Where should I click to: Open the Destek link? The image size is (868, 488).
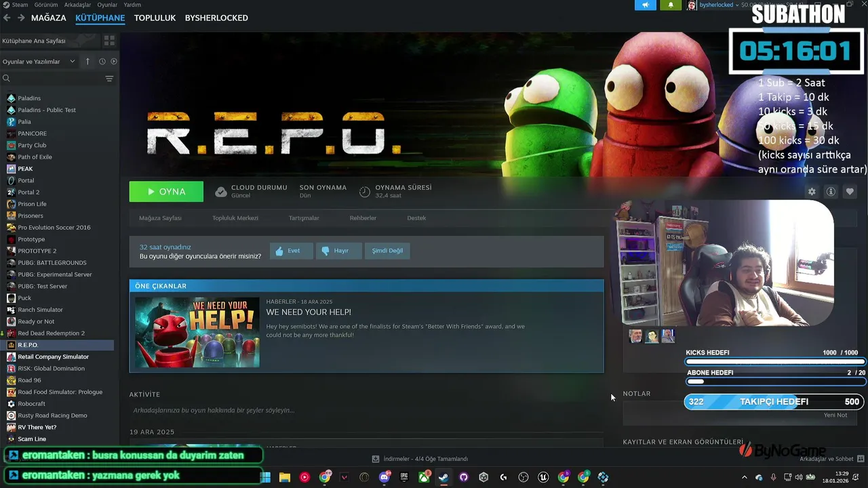point(416,218)
